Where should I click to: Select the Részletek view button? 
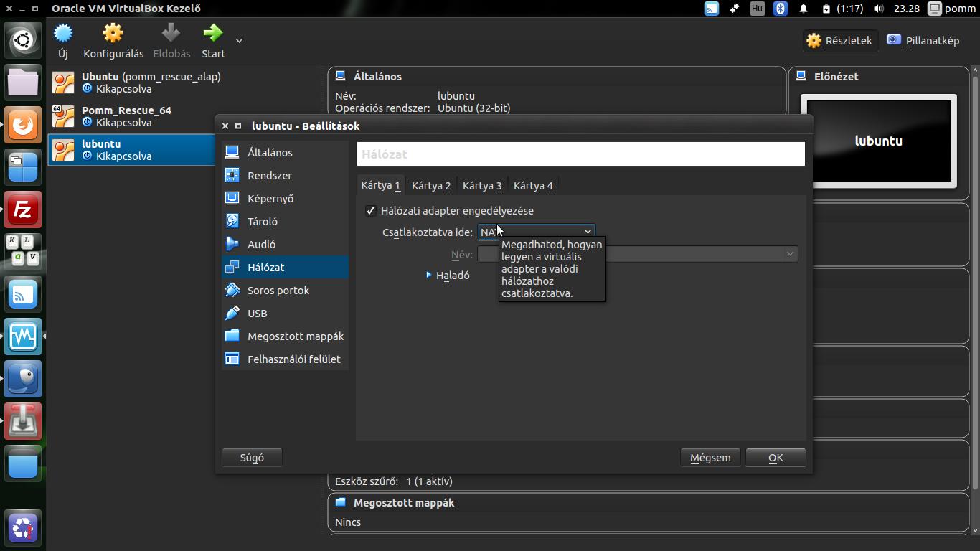click(x=839, y=41)
